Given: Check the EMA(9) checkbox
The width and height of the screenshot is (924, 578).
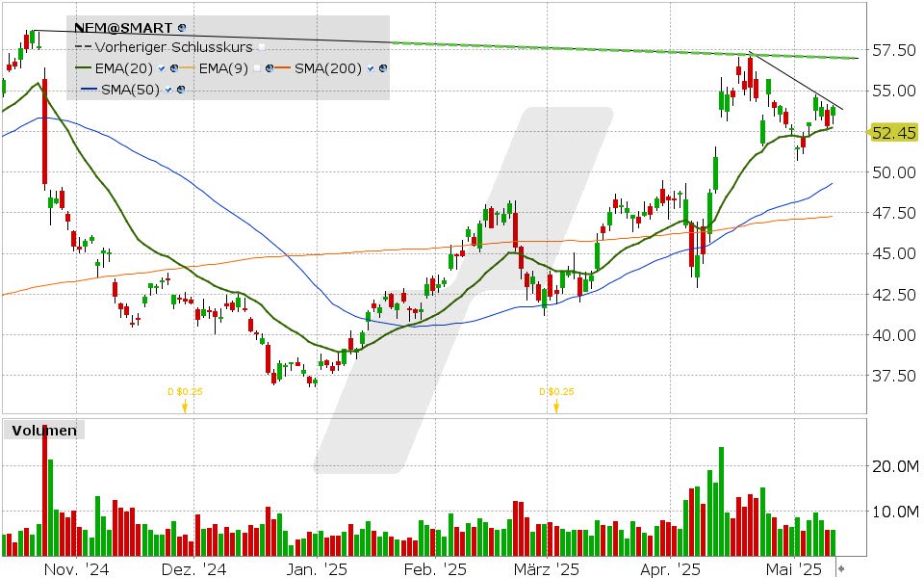Looking at the screenshot, I should click(x=257, y=68).
